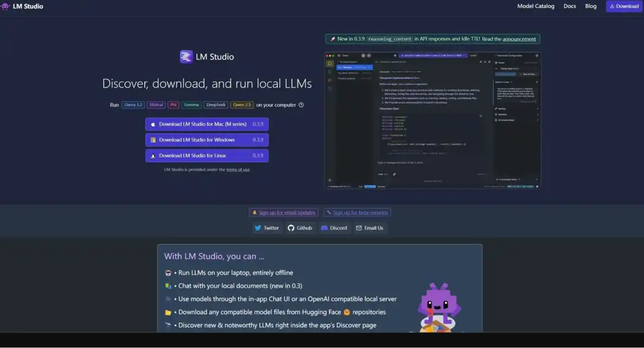
Task: Download LM Studio for Windows
Action: pos(207,140)
